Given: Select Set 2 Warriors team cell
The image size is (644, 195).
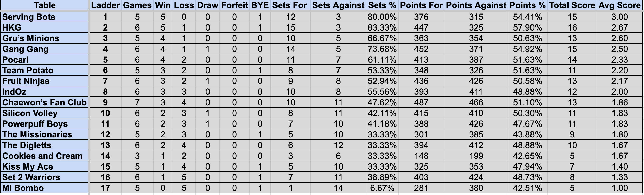Looking at the screenshot, I should pyautogui.click(x=45, y=177).
